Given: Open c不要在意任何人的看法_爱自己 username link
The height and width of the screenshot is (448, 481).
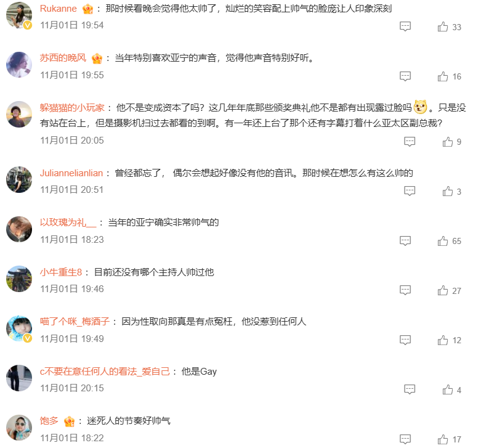Looking at the screenshot, I should (x=105, y=372).
